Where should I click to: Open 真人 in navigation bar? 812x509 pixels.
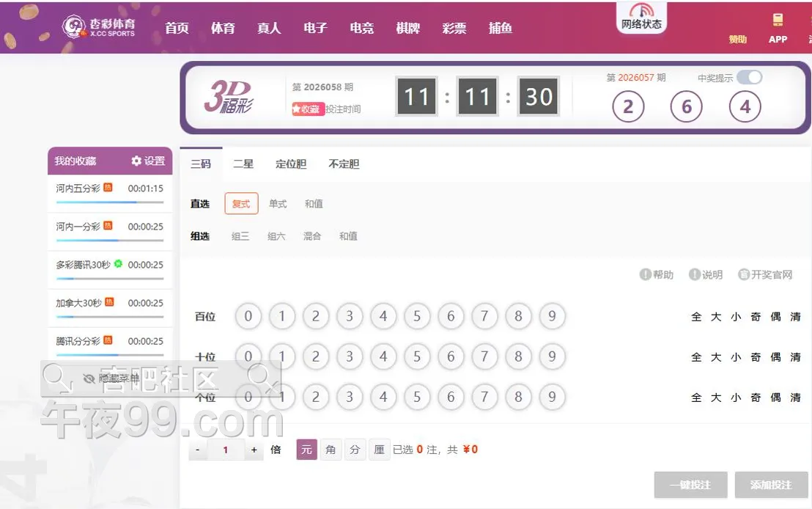[269, 28]
